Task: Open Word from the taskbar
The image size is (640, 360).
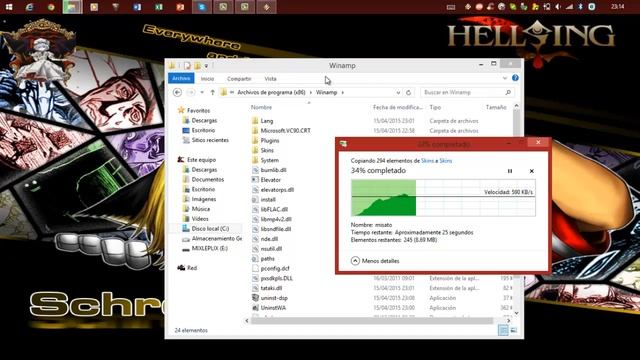Action: pos(137,7)
